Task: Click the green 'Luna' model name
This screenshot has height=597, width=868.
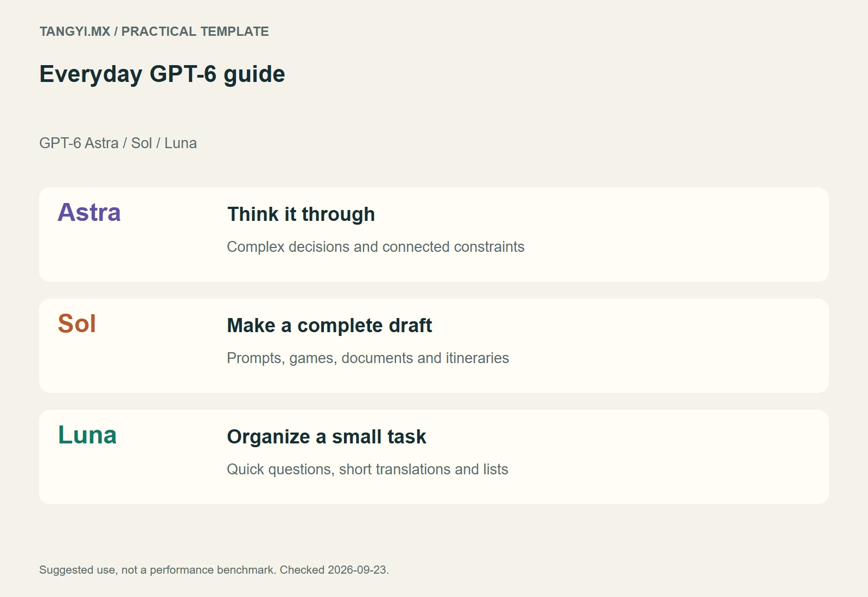Action: coord(87,435)
